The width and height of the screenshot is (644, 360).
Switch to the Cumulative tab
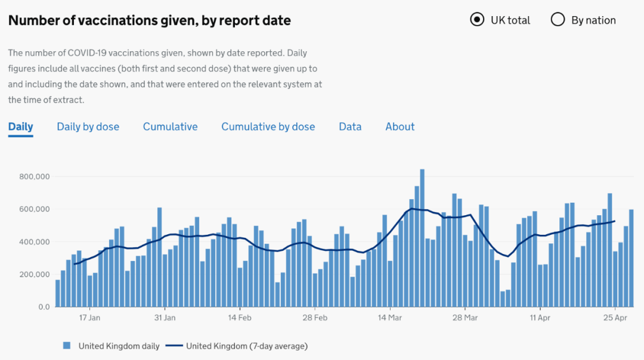pos(170,127)
